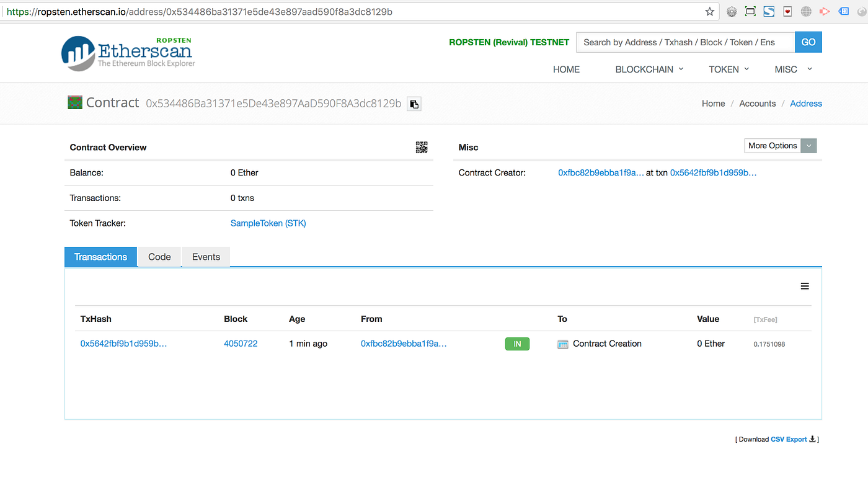This screenshot has height=477, width=868.
Task: Click the Contract Creation document icon
Action: [x=563, y=344]
